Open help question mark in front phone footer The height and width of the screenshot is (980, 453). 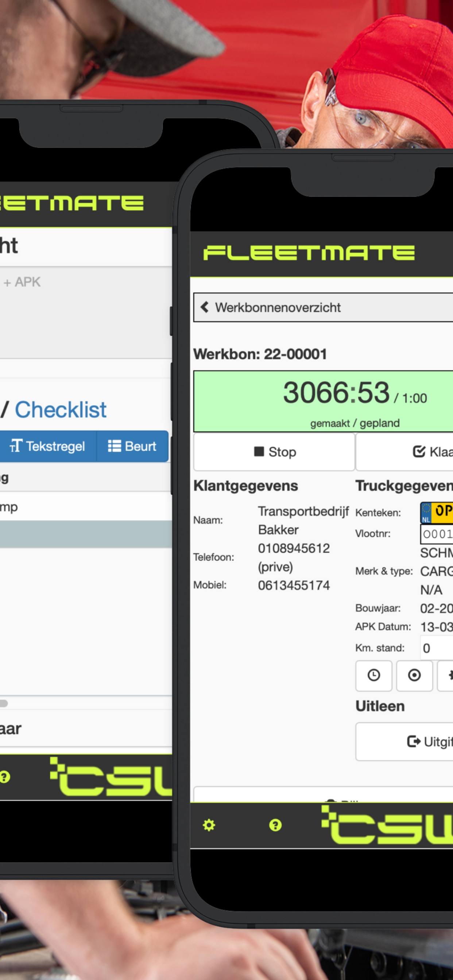coord(275,825)
